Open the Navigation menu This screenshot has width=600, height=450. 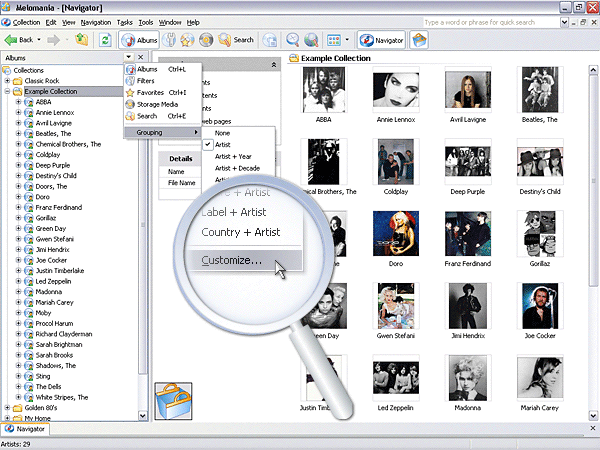[96, 23]
